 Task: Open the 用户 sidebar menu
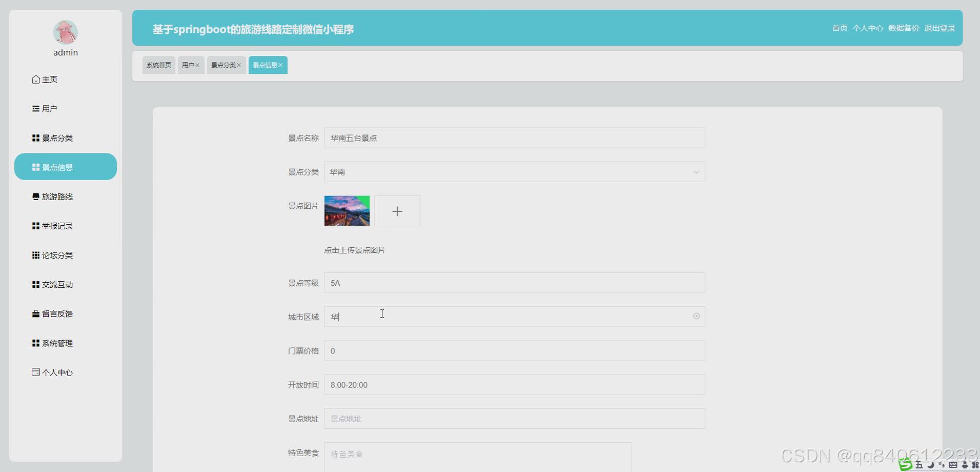(x=66, y=109)
